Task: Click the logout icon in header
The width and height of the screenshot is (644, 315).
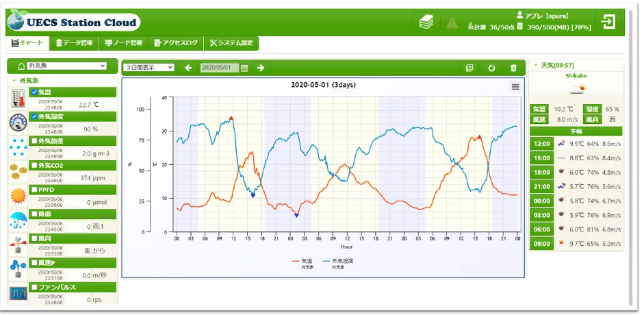Action: 607,22
